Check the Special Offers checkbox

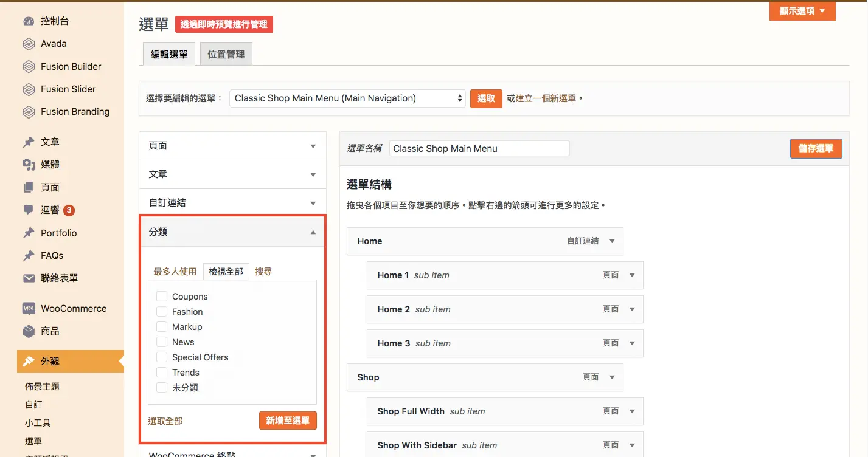click(162, 357)
